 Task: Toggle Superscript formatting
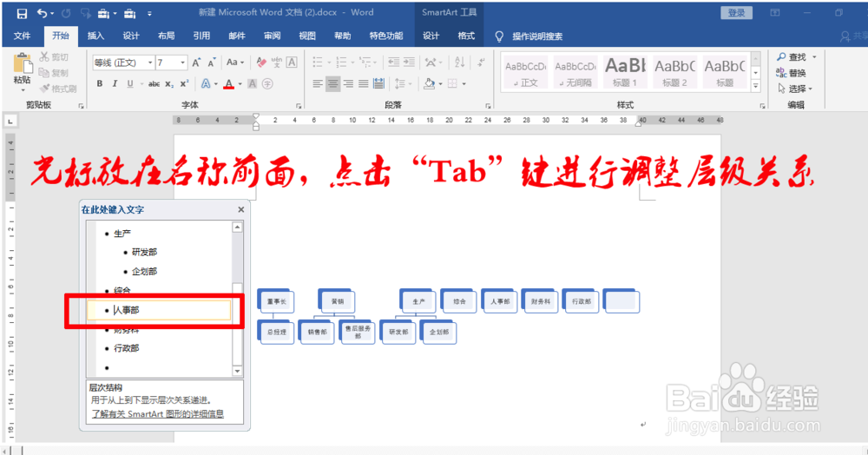point(184,83)
